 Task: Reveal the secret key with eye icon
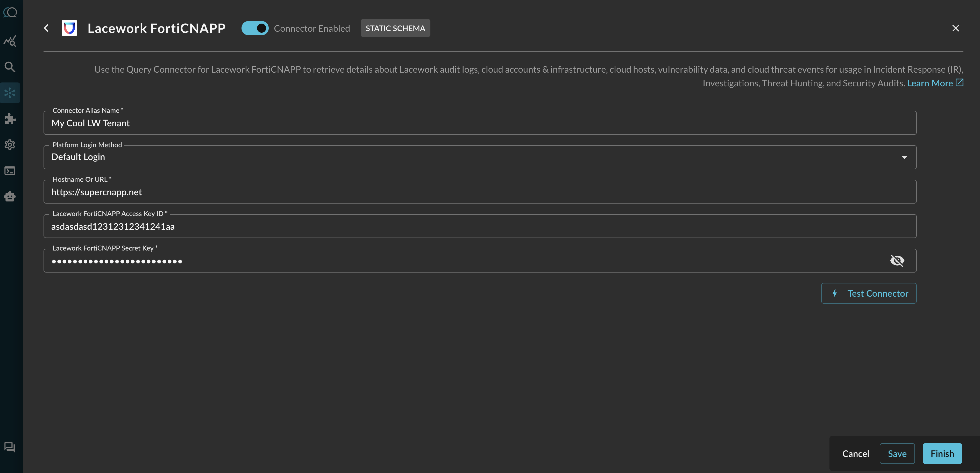[897, 261]
